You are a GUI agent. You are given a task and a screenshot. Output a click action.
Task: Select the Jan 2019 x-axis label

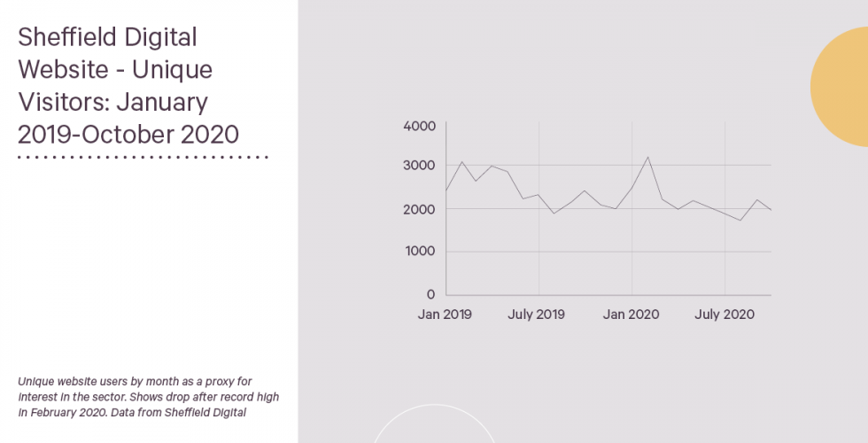tap(445, 315)
